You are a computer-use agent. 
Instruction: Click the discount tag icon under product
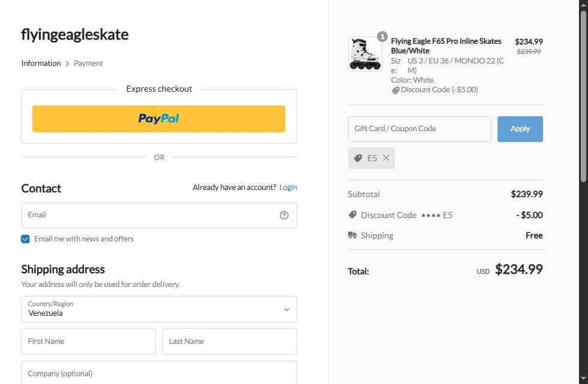point(395,90)
